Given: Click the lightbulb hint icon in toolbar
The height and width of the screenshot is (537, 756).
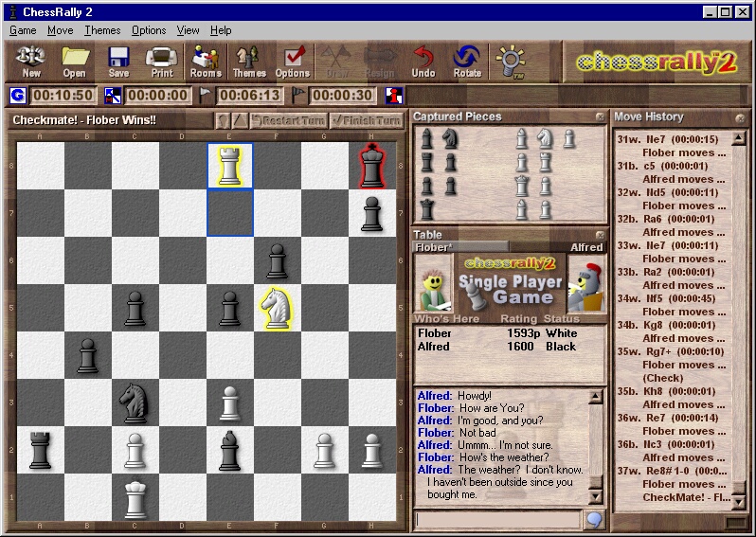Looking at the screenshot, I should [511, 62].
